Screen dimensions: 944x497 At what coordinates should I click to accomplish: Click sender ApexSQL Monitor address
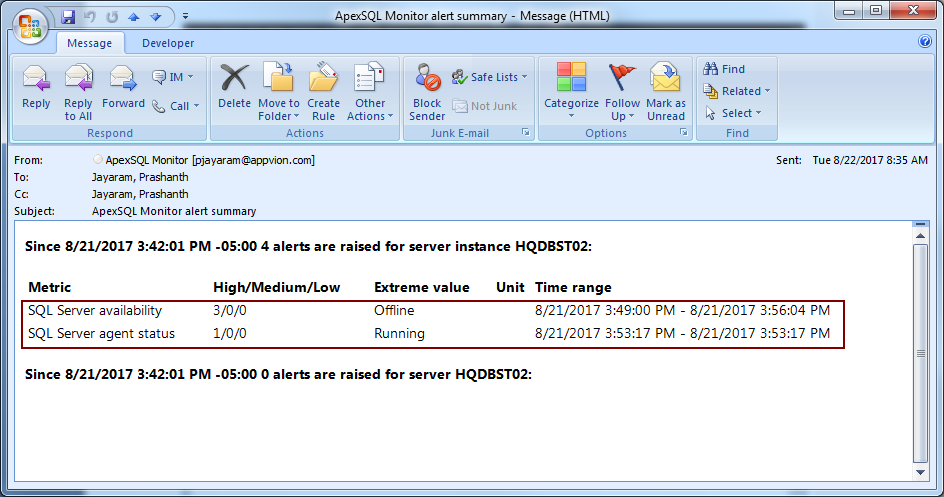click(x=210, y=160)
